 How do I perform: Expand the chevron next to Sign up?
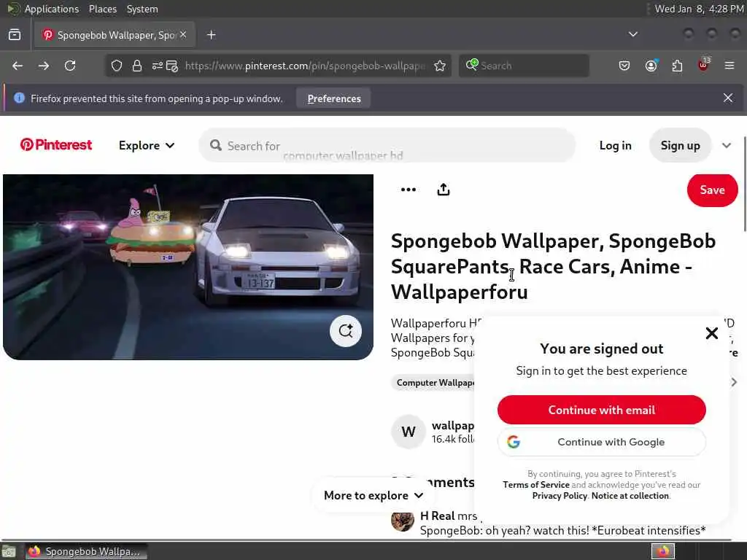tap(726, 145)
